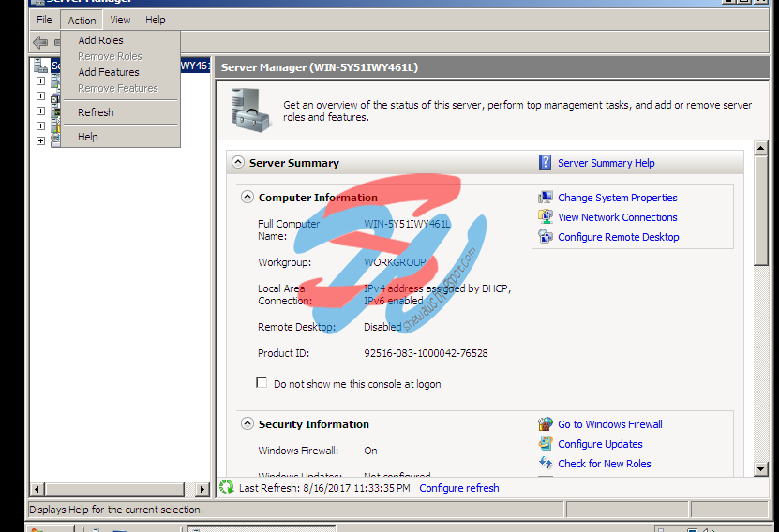Click the tree pane horizontal scrollbar thumb

tap(114, 489)
